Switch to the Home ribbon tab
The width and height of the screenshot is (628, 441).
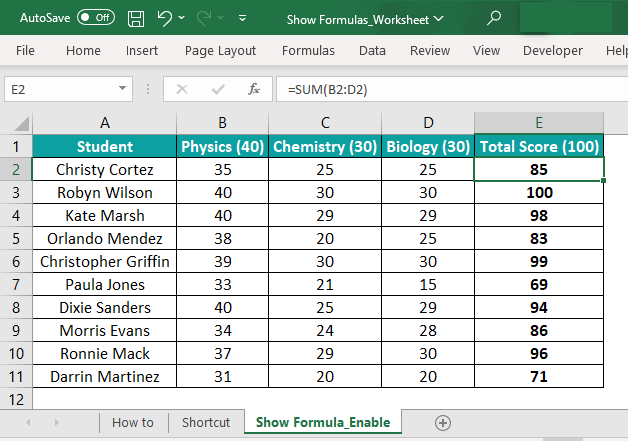[x=83, y=50]
